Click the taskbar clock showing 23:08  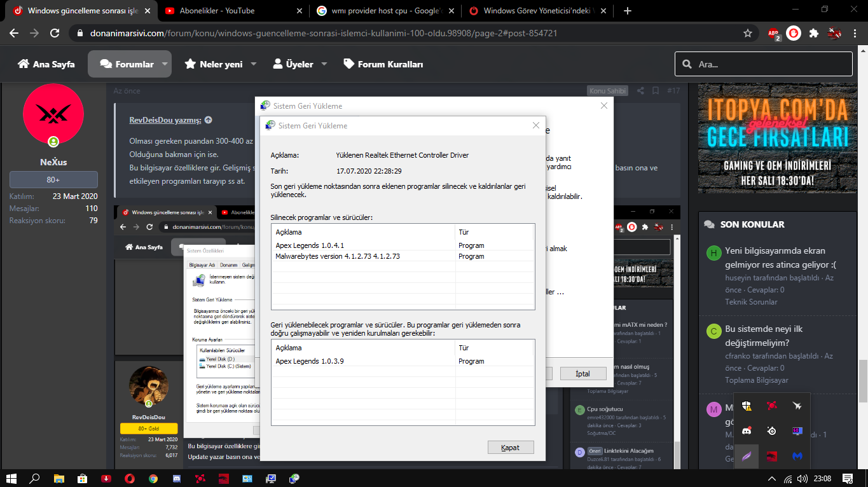(822, 478)
